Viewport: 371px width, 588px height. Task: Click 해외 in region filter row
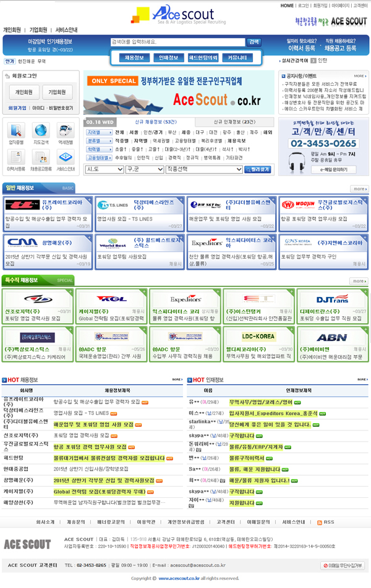pos(268,132)
